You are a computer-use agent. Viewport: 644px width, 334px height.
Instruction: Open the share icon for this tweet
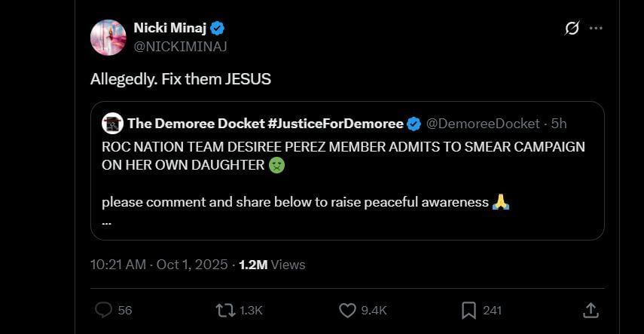pos(591,310)
